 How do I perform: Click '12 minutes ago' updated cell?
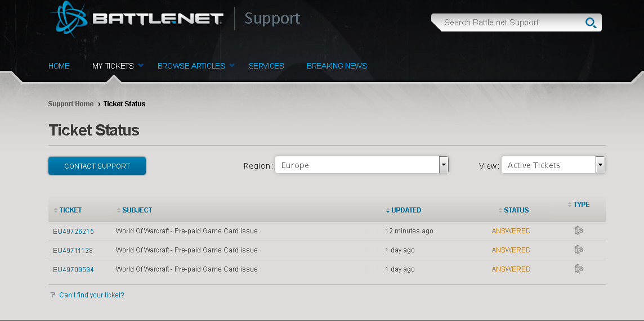(x=409, y=231)
